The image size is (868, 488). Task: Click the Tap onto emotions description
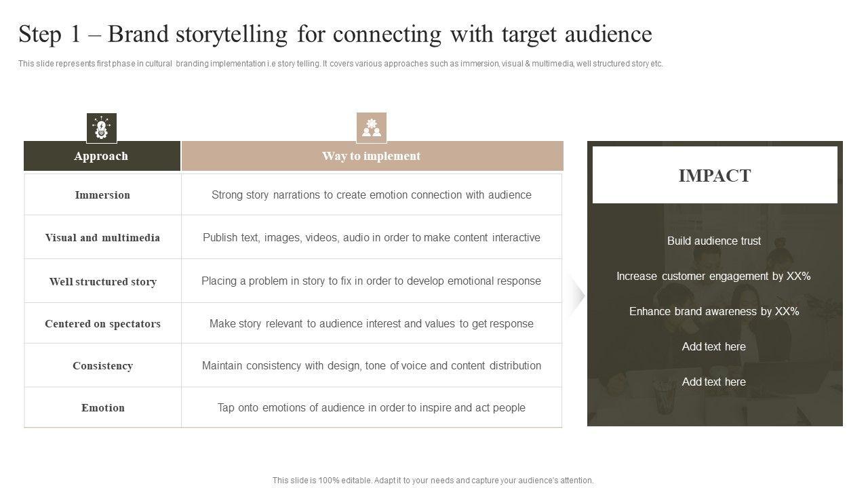click(x=372, y=407)
